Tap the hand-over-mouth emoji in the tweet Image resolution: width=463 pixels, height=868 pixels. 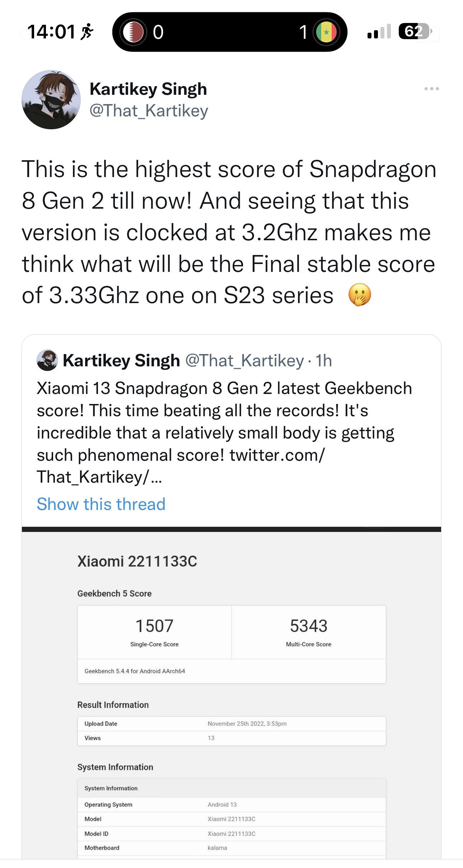359,295
